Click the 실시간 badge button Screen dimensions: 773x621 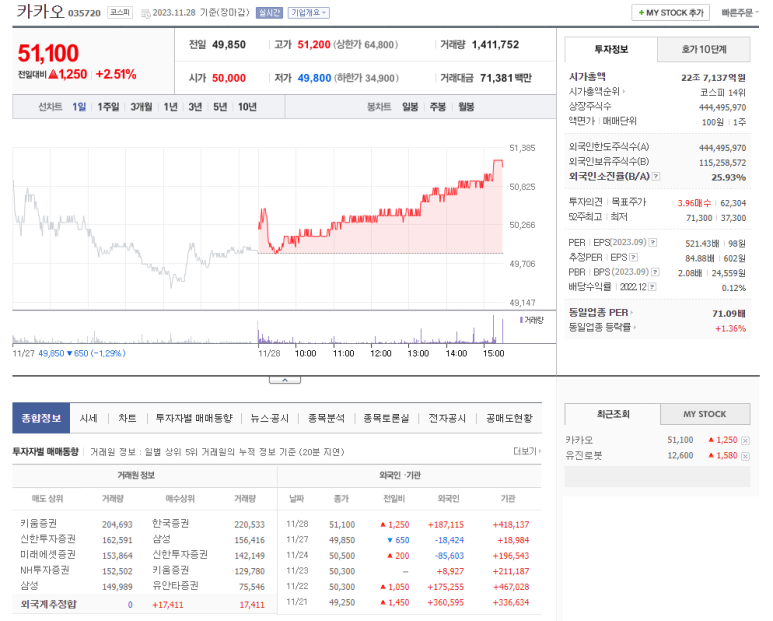[x=269, y=13]
